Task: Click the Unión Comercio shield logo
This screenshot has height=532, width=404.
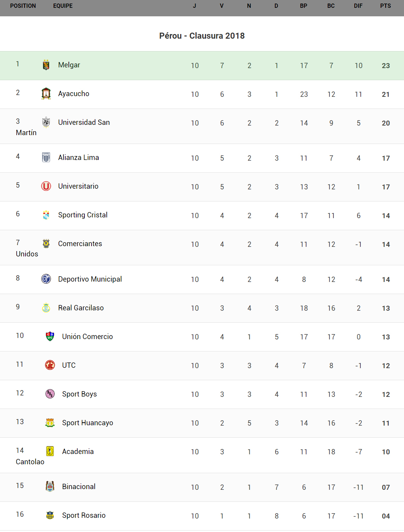Action: tap(50, 336)
